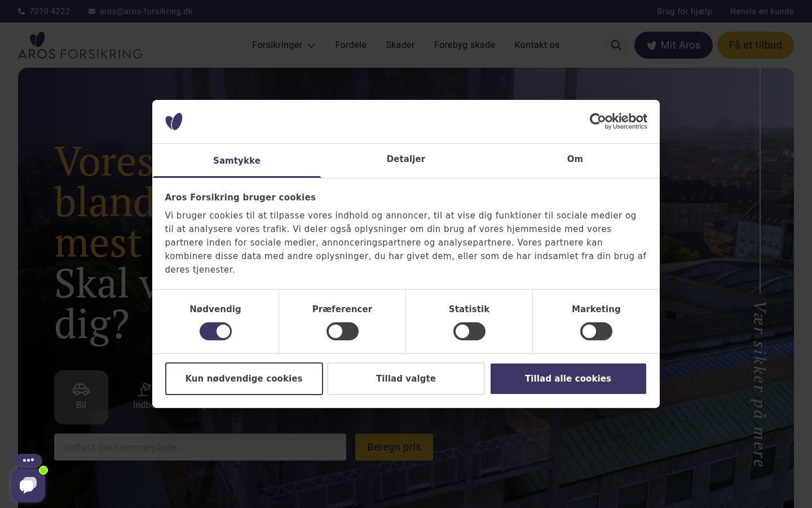
Task: Click the email envelope icon
Action: point(92,11)
